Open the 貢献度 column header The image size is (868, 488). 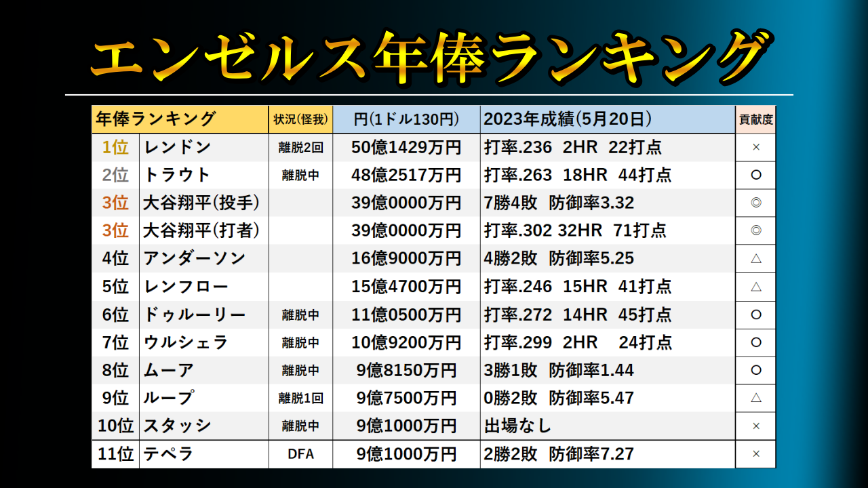point(755,119)
